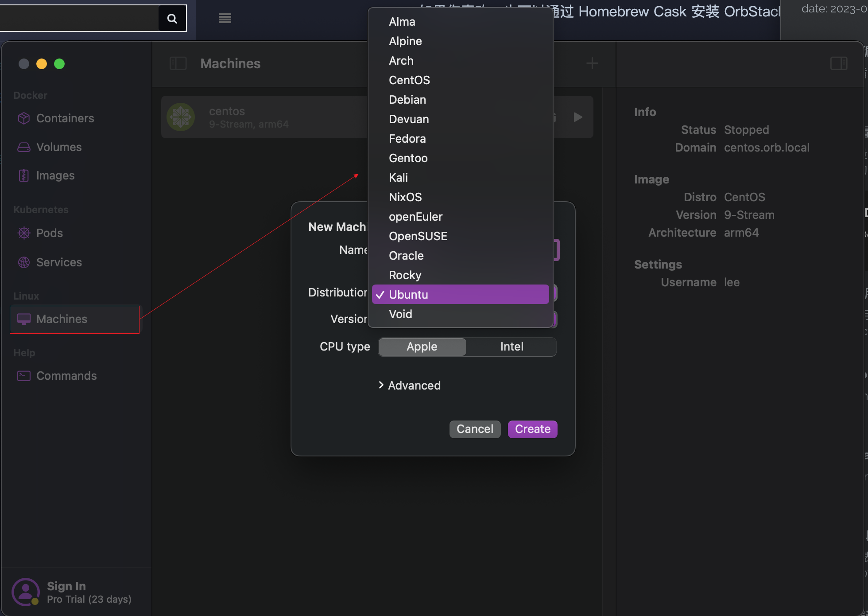Image resolution: width=868 pixels, height=616 pixels.
Task: Open Sign In account avatar
Action: (25, 592)
